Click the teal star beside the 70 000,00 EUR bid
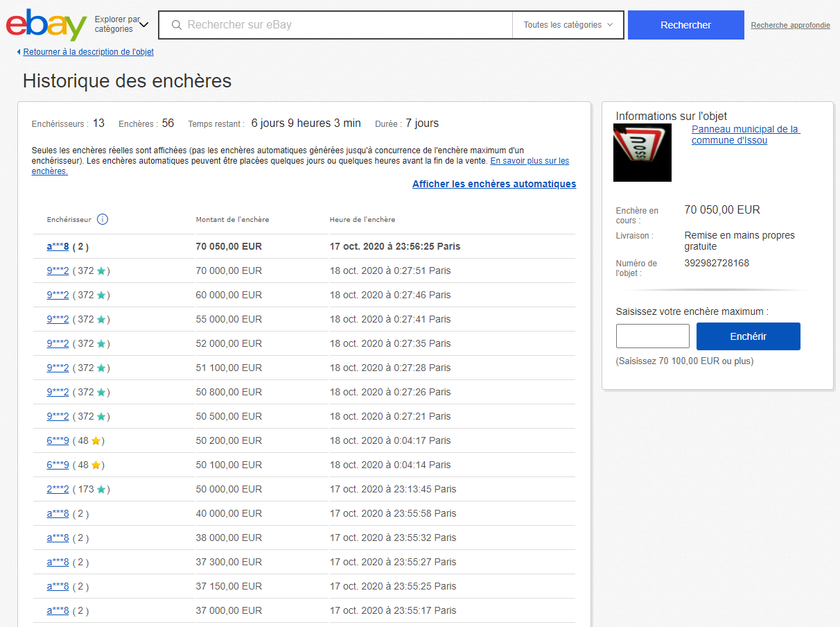The image size is (840, 627). coord(101,271)
